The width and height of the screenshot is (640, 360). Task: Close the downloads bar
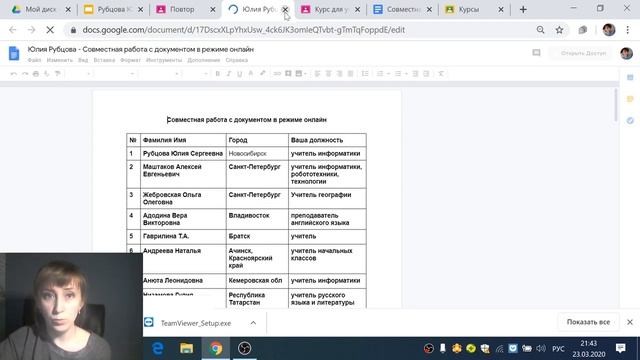click(x=630, y=322)
